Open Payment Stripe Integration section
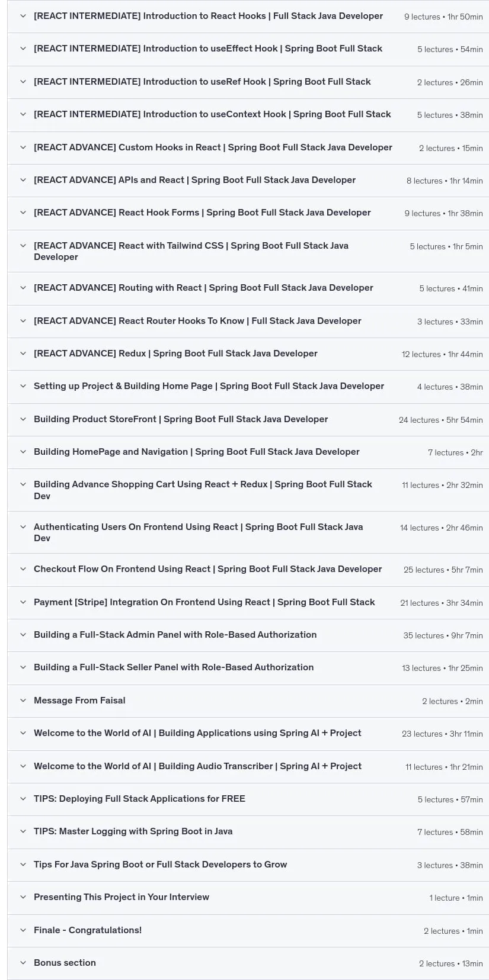489x980 pixels. click(x=248, y=602)
